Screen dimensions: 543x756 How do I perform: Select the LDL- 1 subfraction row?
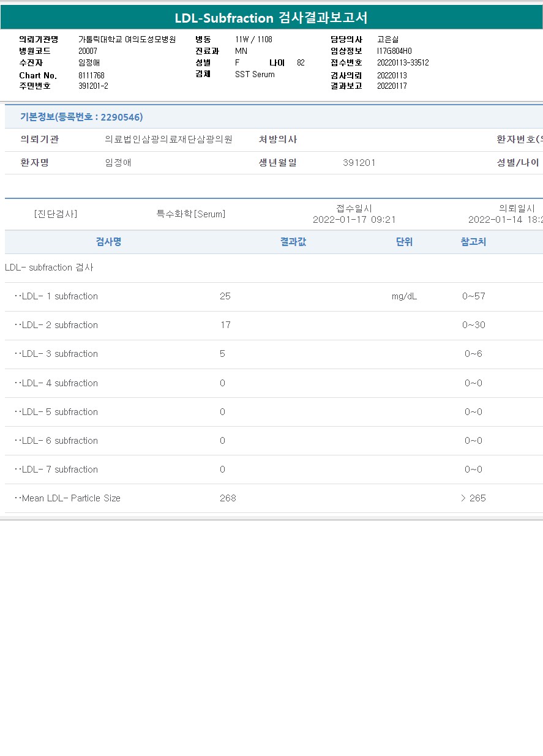pos(59,296)
